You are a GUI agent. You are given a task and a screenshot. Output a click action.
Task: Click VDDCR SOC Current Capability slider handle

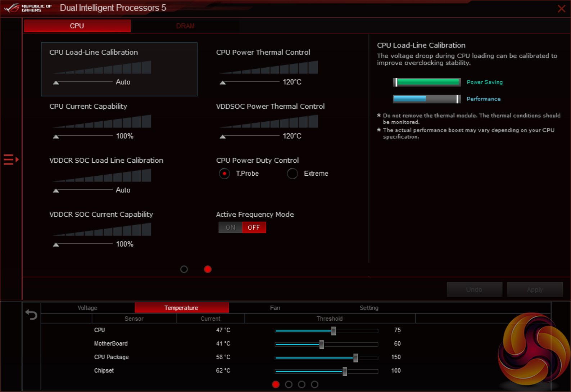pos(56,244)
